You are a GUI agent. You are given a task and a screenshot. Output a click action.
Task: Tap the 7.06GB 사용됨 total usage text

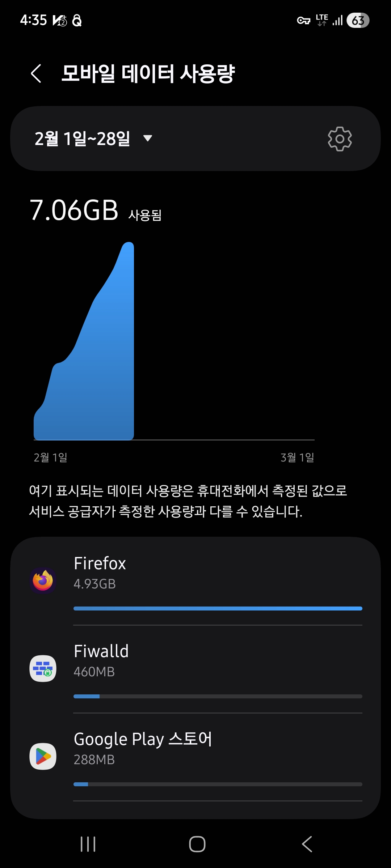coord(96,210)
